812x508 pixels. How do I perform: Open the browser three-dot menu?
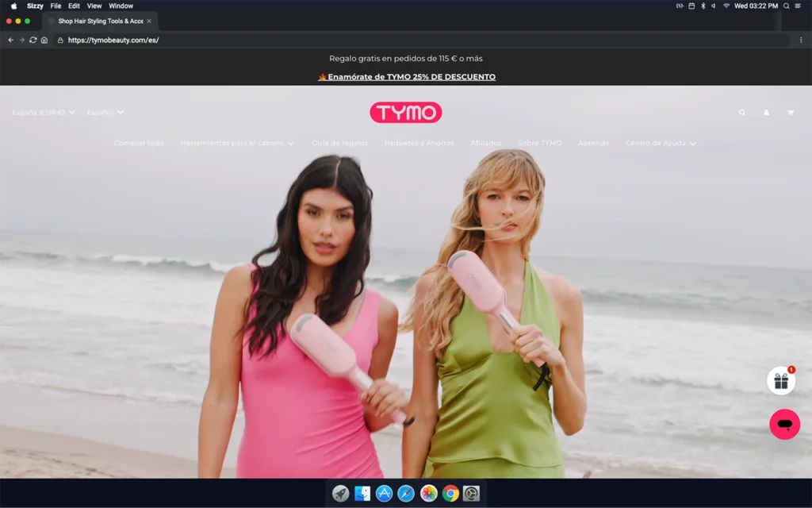click(801, 40)
